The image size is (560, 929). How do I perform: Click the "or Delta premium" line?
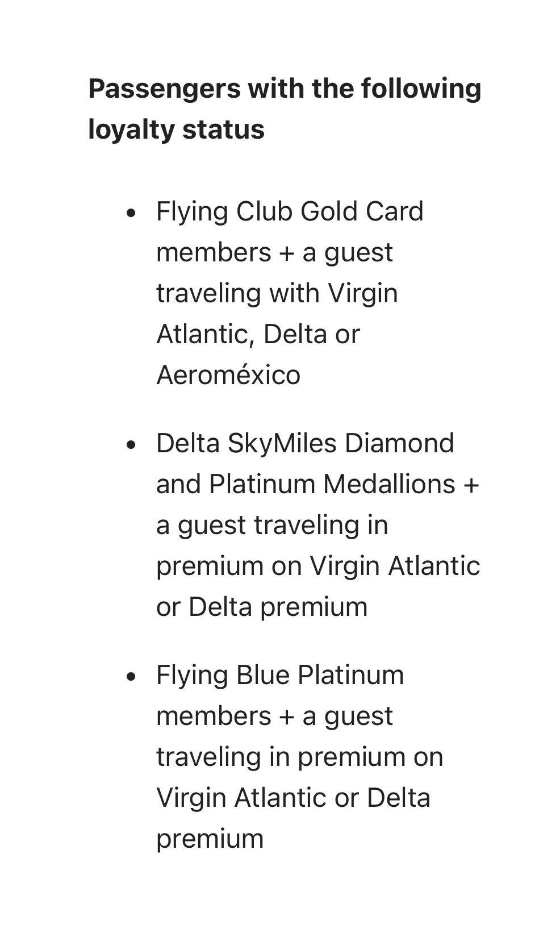click(x=262, y=607)
